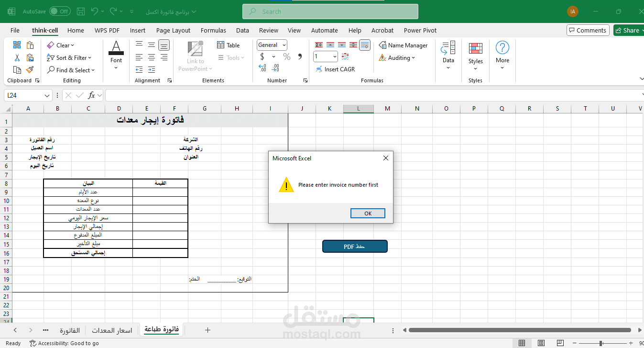Viewport: 644px width, 348px height.
Task: Click OK in the Microsoft Excel dialog
Action: click(368, 213)
